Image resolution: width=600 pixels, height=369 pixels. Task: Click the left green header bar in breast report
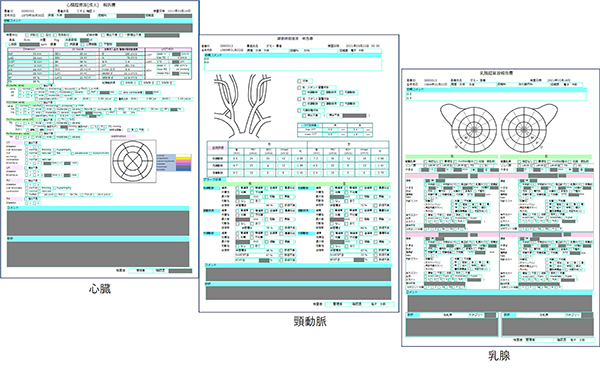click(452, 157)
